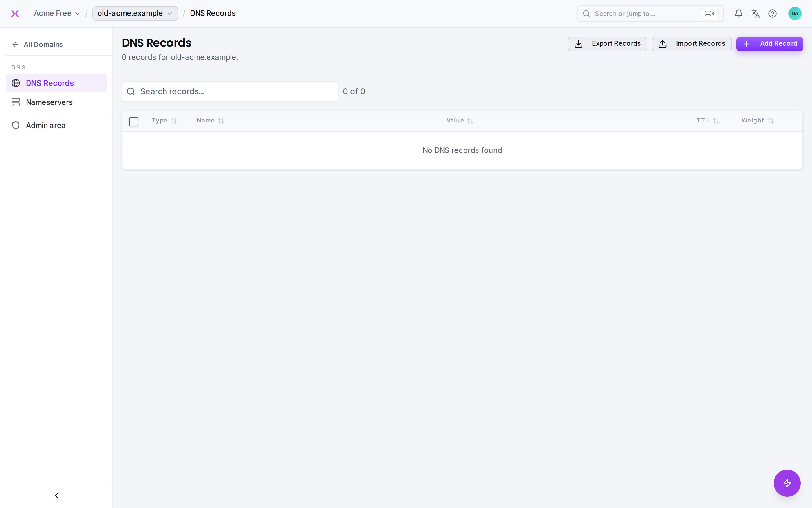Click the 'No DNS records found' message
The width and height of the screenshot is (812, 508).
point(462,150)
